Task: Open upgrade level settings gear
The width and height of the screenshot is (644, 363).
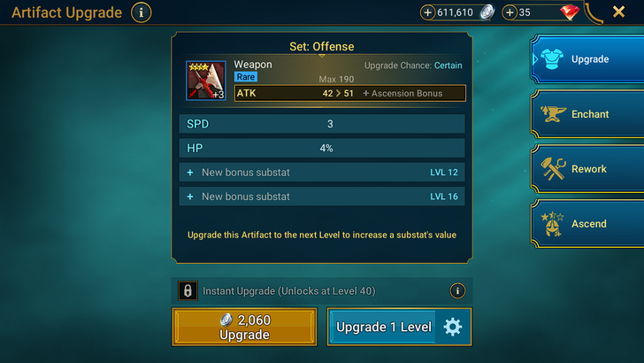Action: pyautogui.click(x=453, y=327)
